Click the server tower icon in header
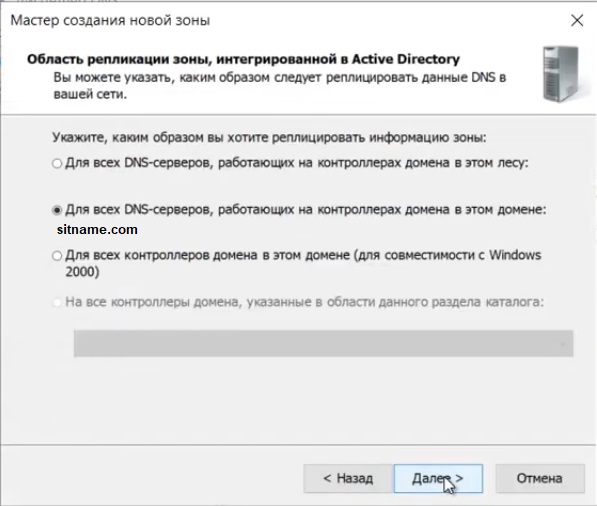 tap(561, 74)
